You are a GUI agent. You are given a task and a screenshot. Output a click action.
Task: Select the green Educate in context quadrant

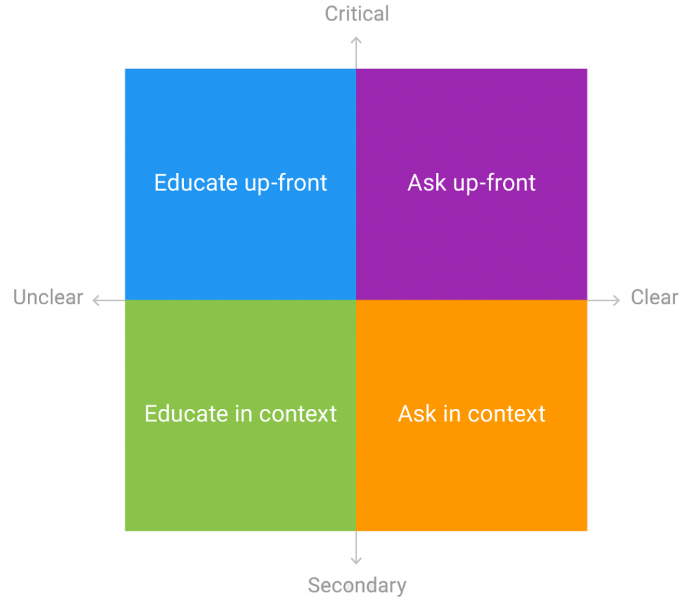[x=241, y=415]
